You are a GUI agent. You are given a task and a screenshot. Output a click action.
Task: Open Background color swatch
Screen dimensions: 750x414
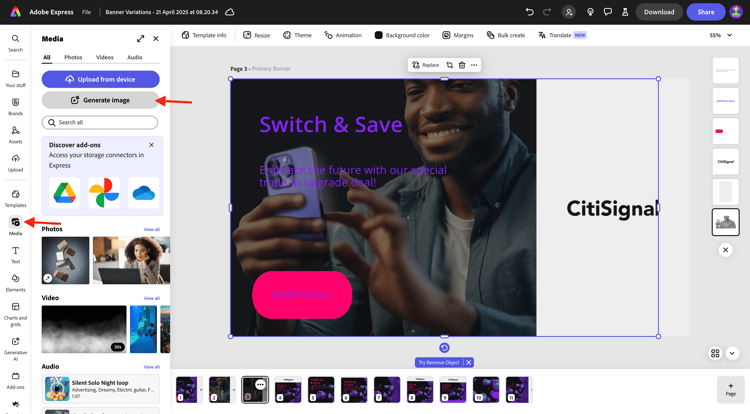(x=402, y=35)
